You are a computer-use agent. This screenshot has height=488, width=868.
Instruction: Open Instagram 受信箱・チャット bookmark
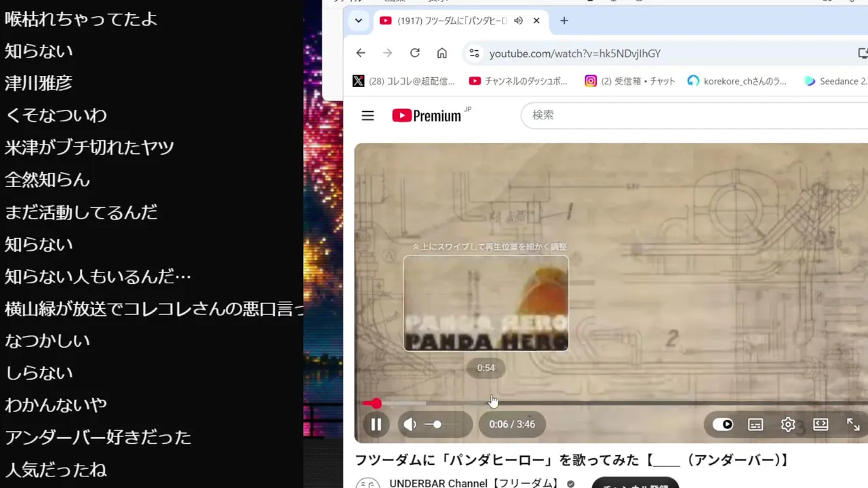click(x=630, y=81)
